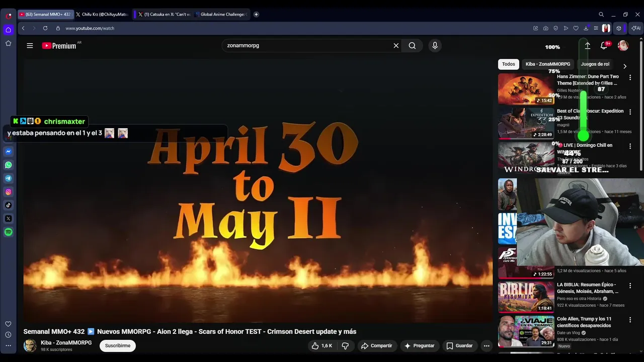
Task: Open WhatsApp in the Opera sidebar
Action: (9, 165)
